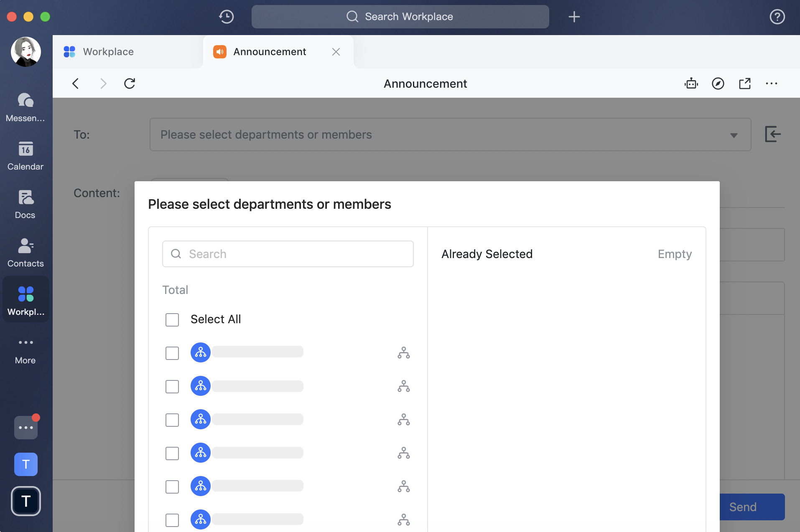Open the recipients dropdown in the To field
Viewport: 800px width, 532px height.
(734, 134)
